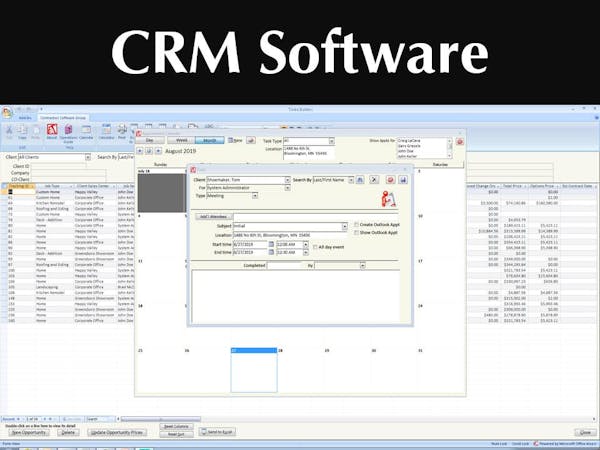Click the red builder logo in task dialog

click(x=388, y=199)
